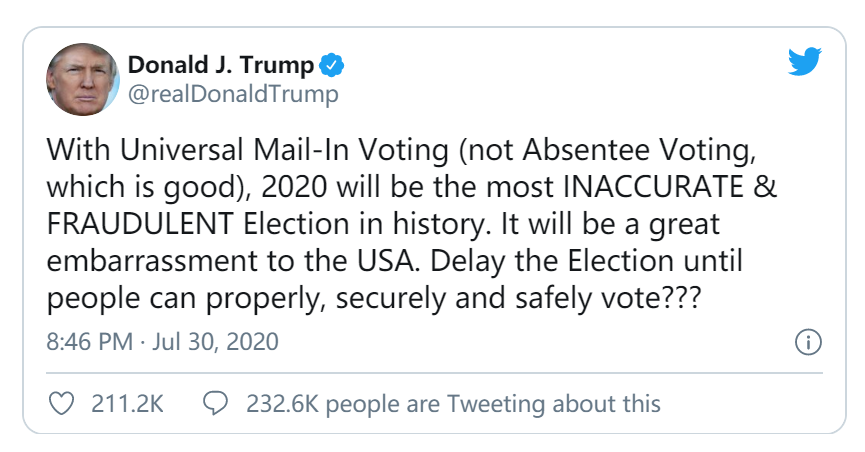Open the Donald J. Trump display name
Image resolution: width=865 pixels, height=452 pixels.
click(221, 67)
